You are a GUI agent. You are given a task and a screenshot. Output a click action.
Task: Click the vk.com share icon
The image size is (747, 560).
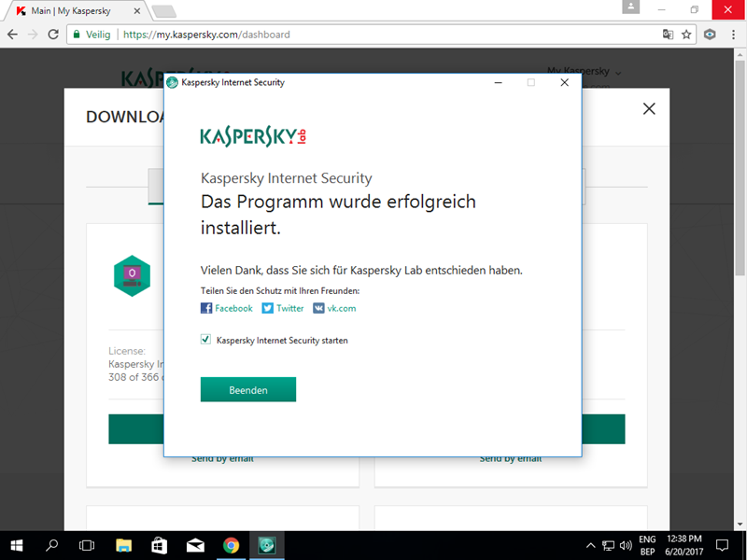point(318,308)
